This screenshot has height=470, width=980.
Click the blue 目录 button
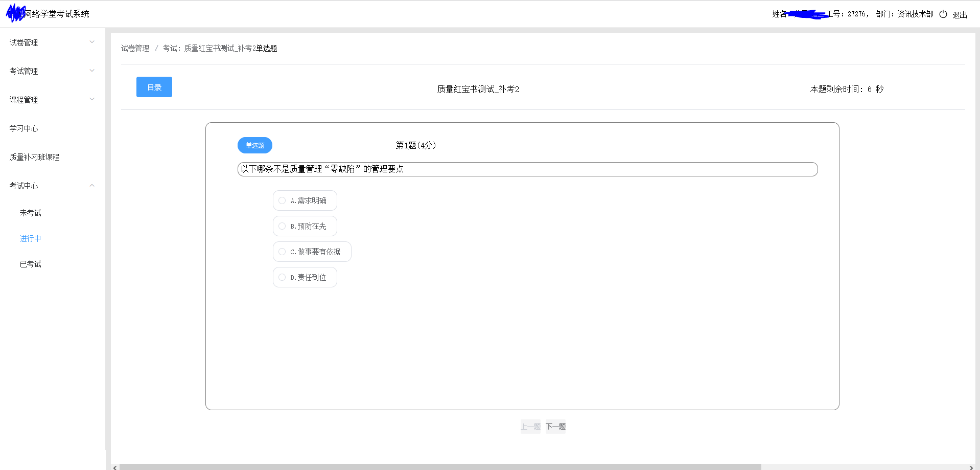[x=154, y=87]
